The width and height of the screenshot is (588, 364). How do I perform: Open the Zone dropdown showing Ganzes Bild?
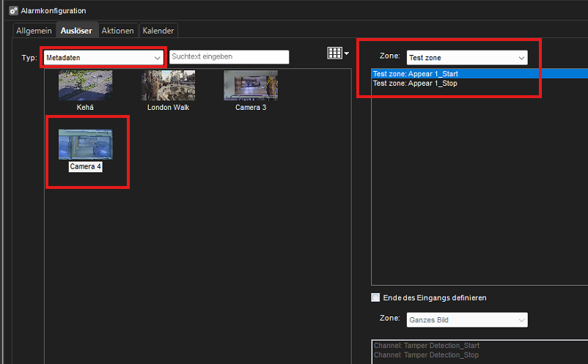[x=467, y=320]
